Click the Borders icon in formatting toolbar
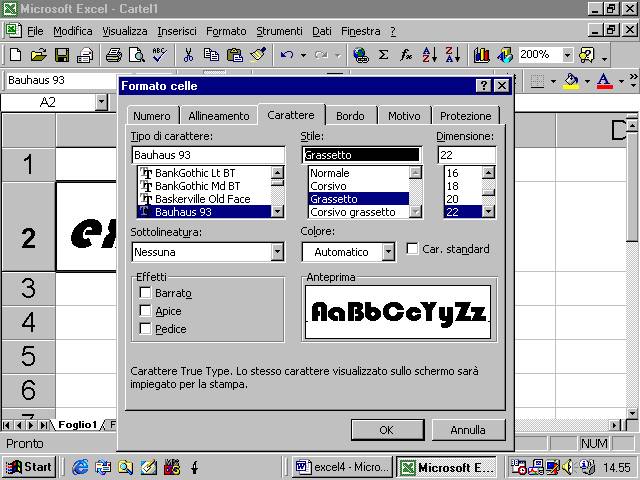 [537, 81]
